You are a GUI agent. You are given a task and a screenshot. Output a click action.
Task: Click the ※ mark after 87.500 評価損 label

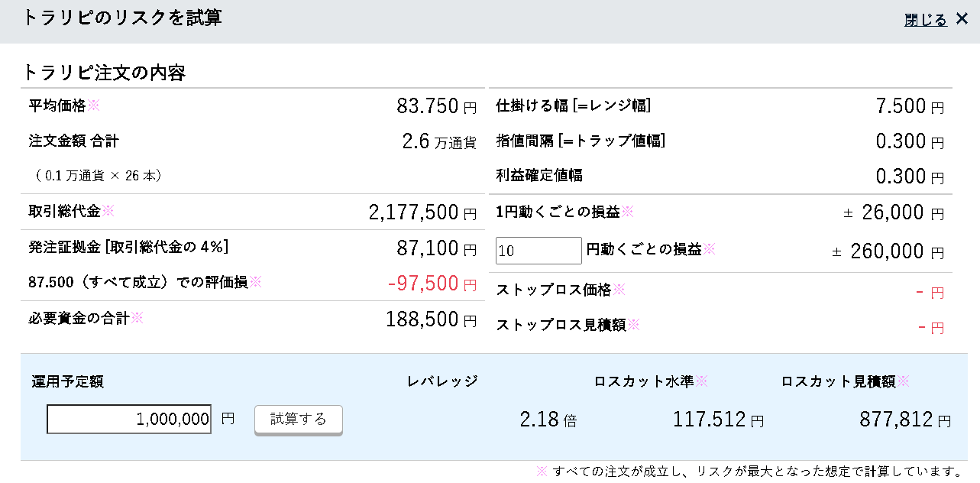coord(255,282)
